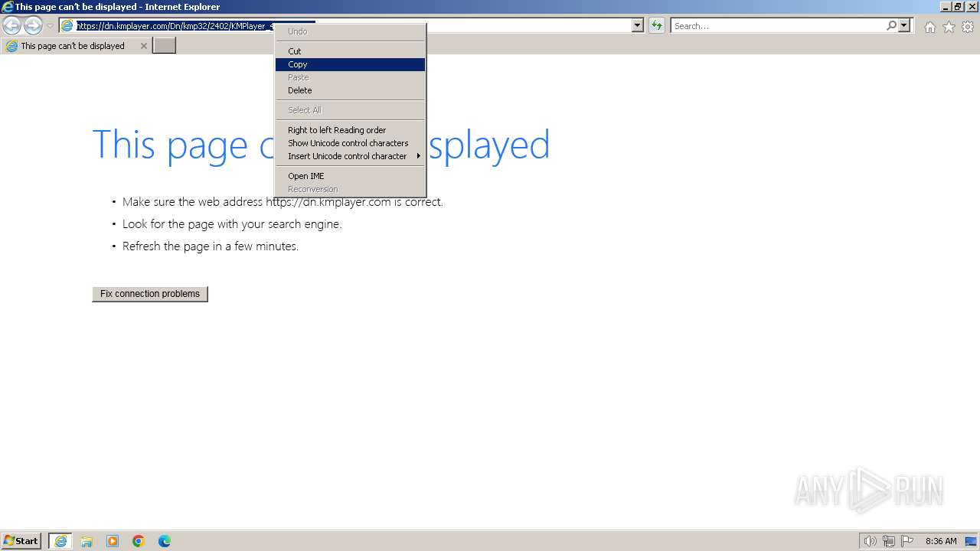Open recent pages dropdown beside Forward button

tap(50, 26)
